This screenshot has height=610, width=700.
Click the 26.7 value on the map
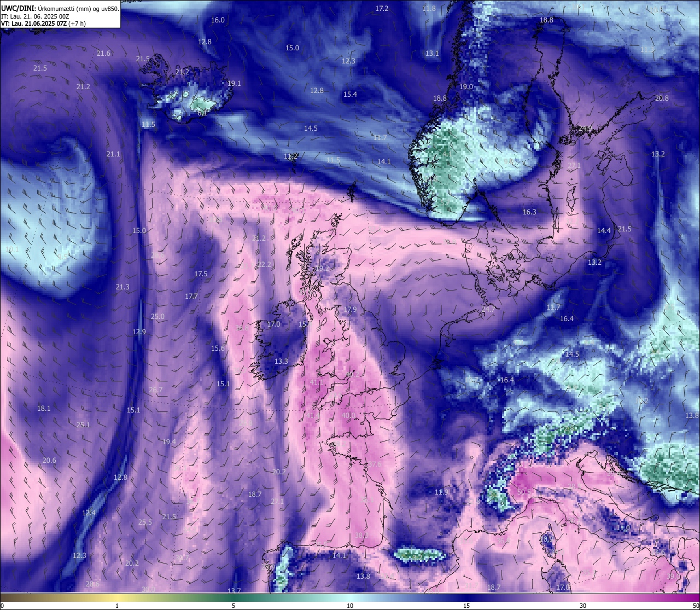tap(156, 390)
